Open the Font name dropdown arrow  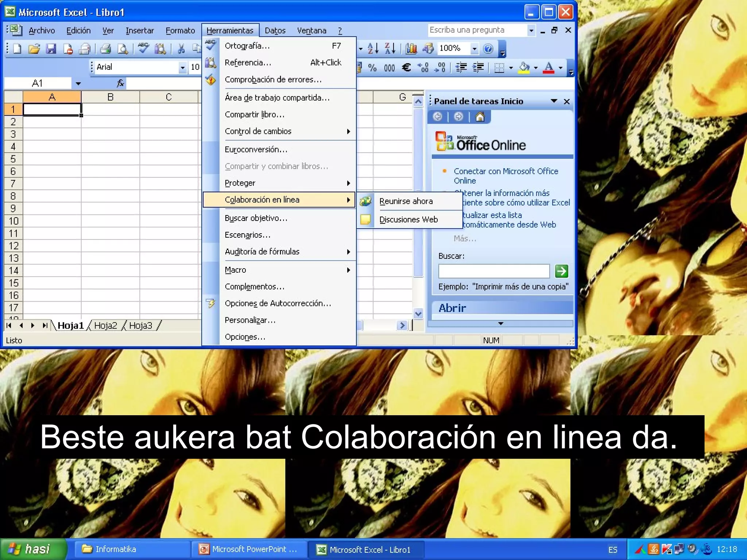pos(182,67)
